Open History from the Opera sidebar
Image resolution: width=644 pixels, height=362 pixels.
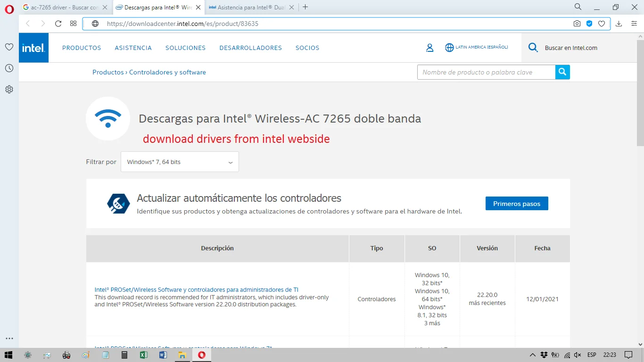click(9, 68)
